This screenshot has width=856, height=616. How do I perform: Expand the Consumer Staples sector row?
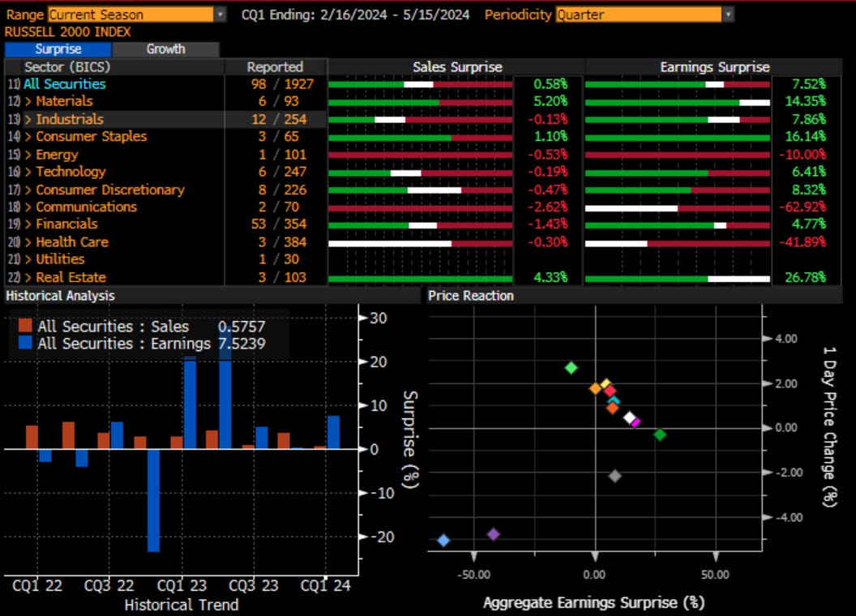[28, 136]
